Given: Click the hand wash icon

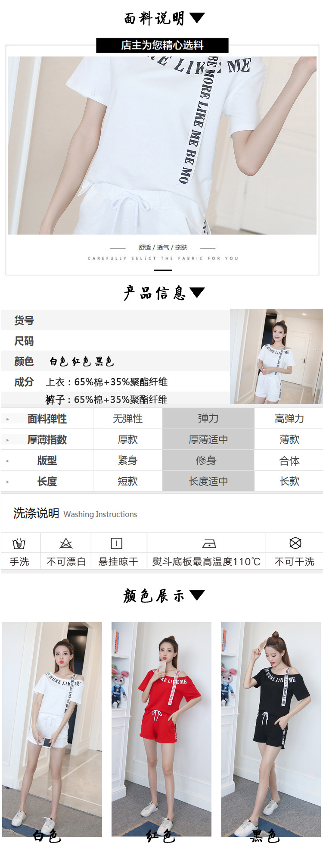Looking at the screenshot, I should pyautogui.click(x=19, y=543).
